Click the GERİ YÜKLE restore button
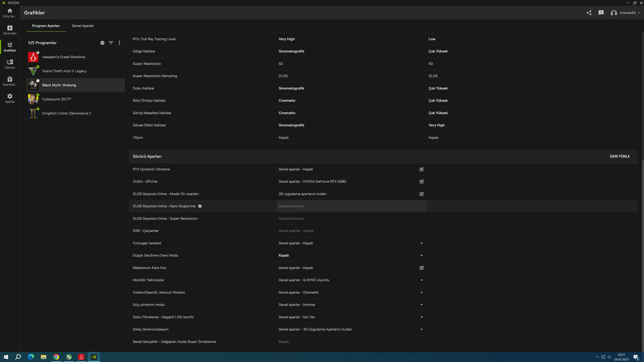 pos(620,156)
